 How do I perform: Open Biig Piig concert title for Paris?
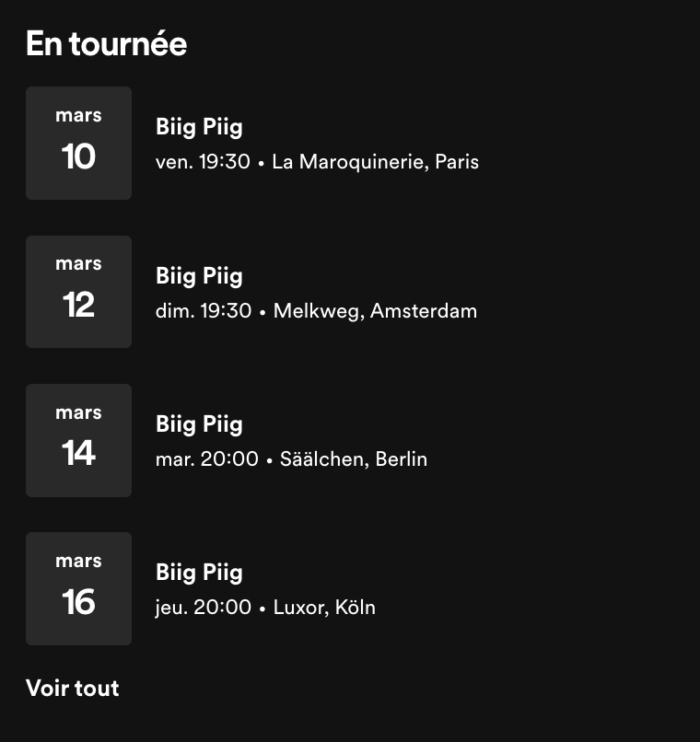point(199,128)
